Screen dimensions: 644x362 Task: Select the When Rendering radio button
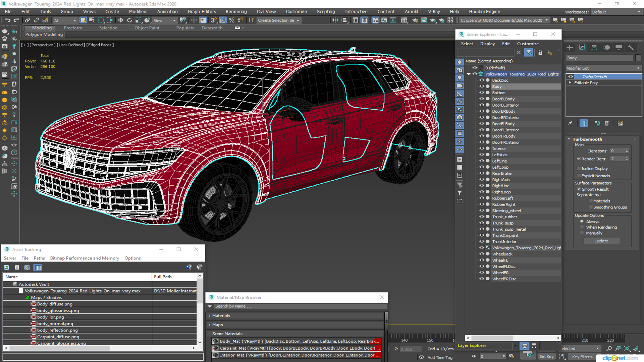(x=582, y=227)
